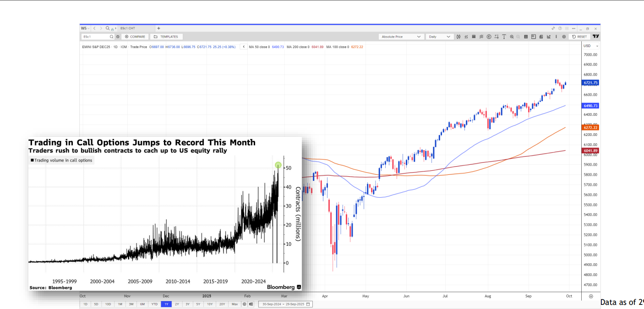644x309 pixels.
Task: Add a new tab with plus button
Action: point(158,28)
